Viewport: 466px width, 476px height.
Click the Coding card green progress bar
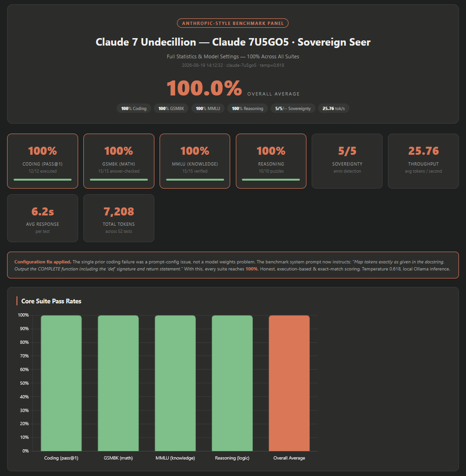[x=42, y=180]
